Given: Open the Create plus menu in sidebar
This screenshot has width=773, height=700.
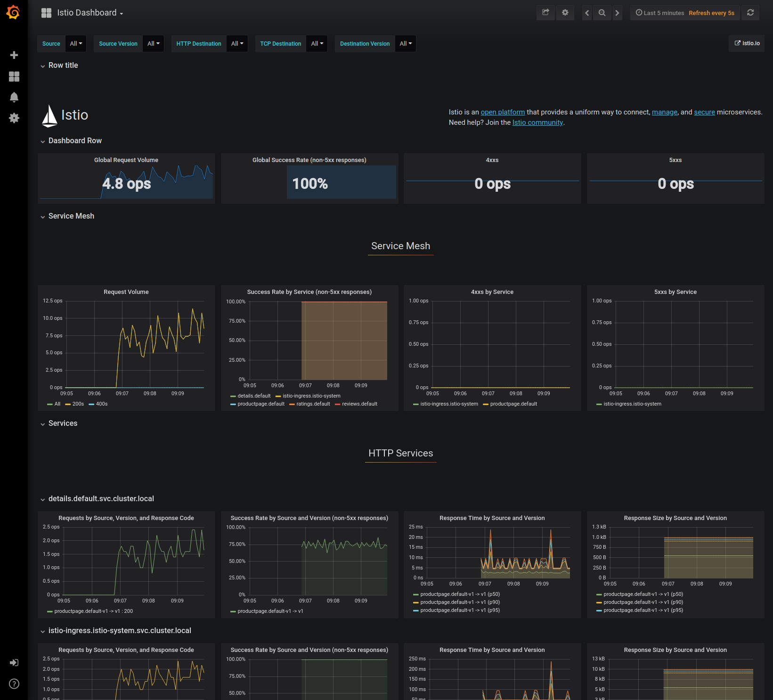Looking at the screenshot, I should 14,55.
